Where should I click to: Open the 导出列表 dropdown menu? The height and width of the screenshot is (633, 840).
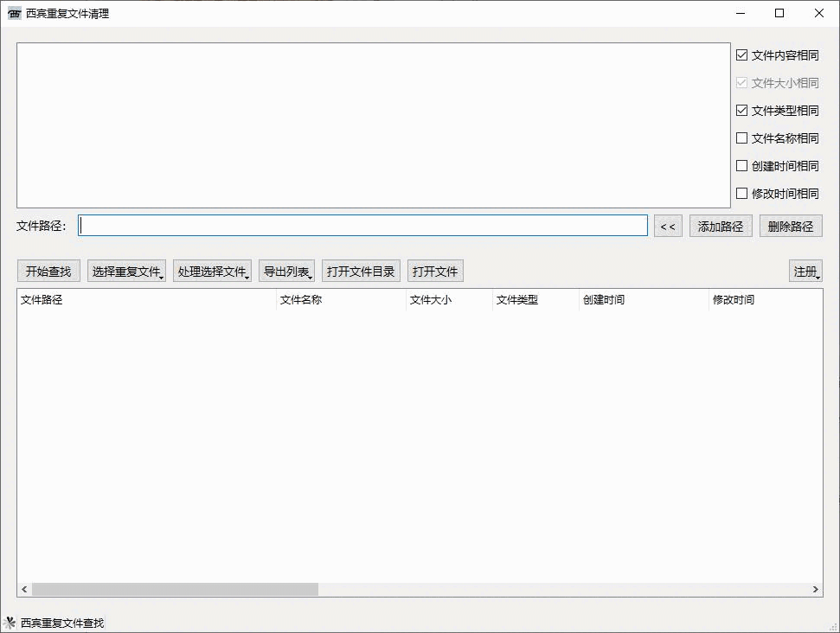coord(286,270)
